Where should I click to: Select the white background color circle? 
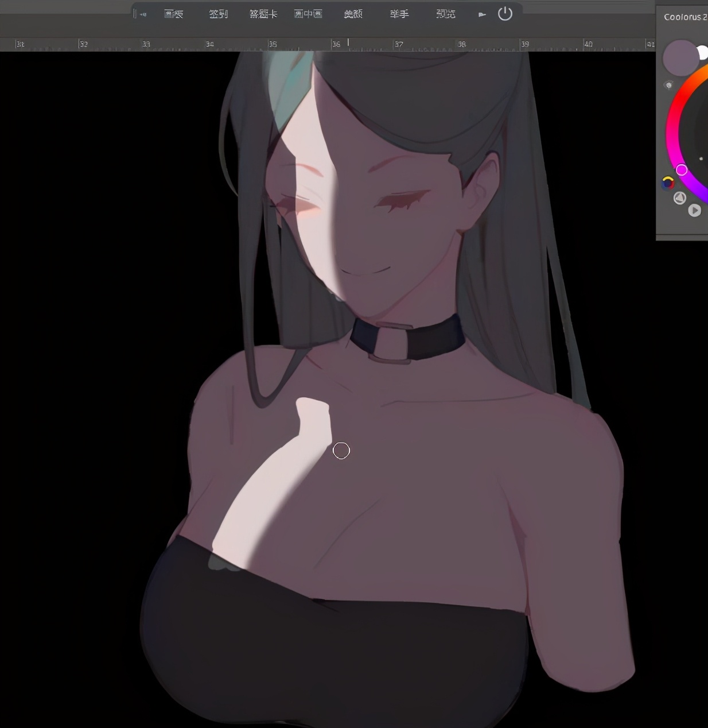[702, 53]
